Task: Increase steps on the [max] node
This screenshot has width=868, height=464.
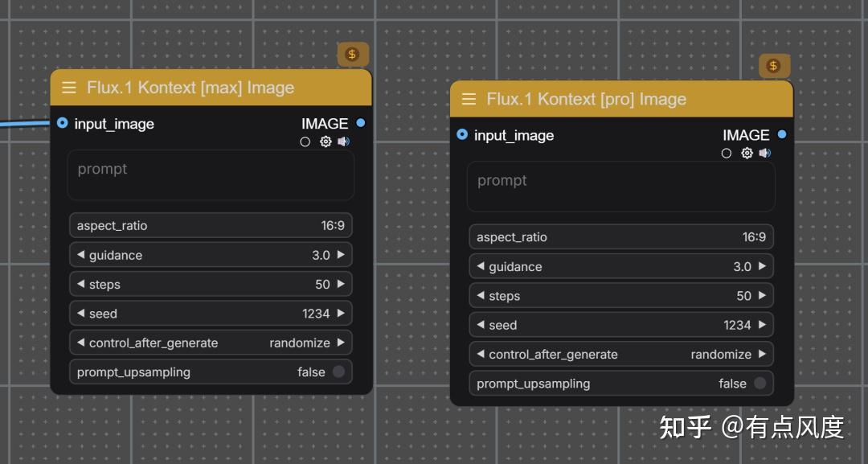Action: coord(341,284)
